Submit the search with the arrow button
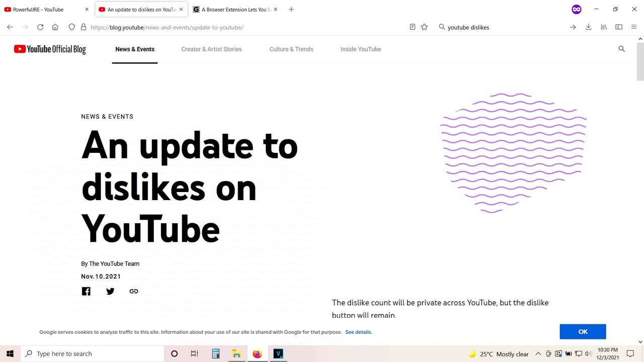644x362 pixels. pyautogui.click(x=573, y=27)
